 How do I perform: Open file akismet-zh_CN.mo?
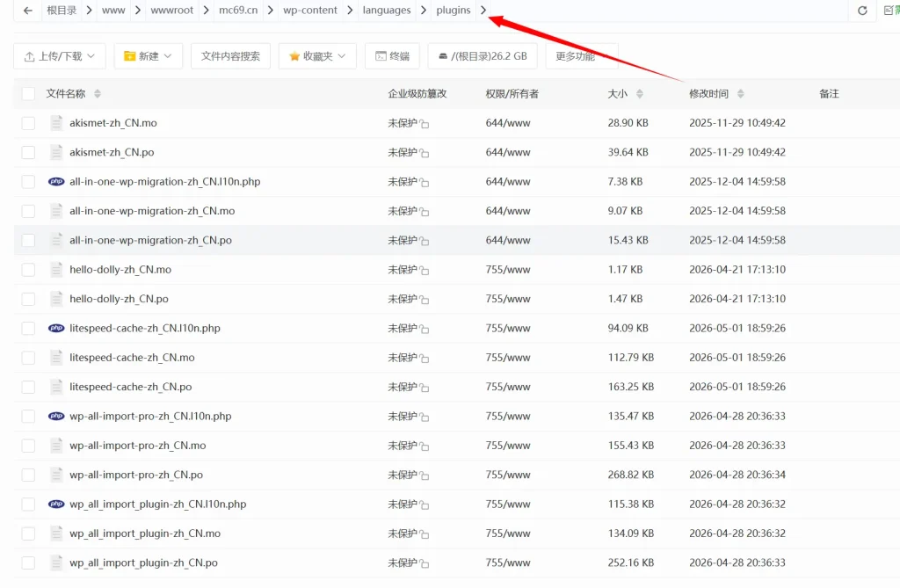coord(113,123)
